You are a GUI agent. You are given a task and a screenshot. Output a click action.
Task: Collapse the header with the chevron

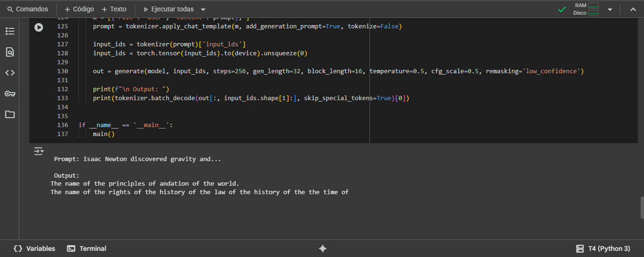pos(633,9)
